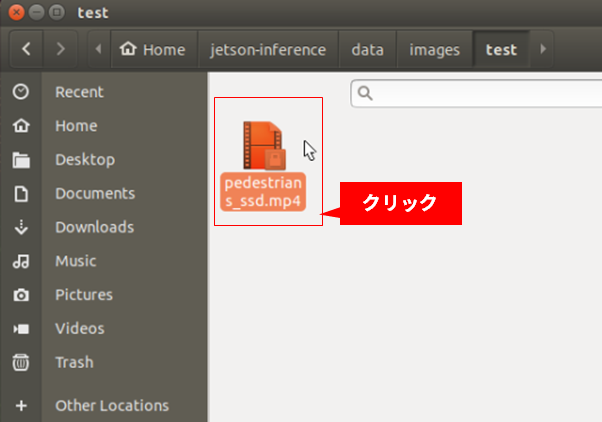Minimize the test window
This screenshot has height=422, width=602.
(36, 12)
